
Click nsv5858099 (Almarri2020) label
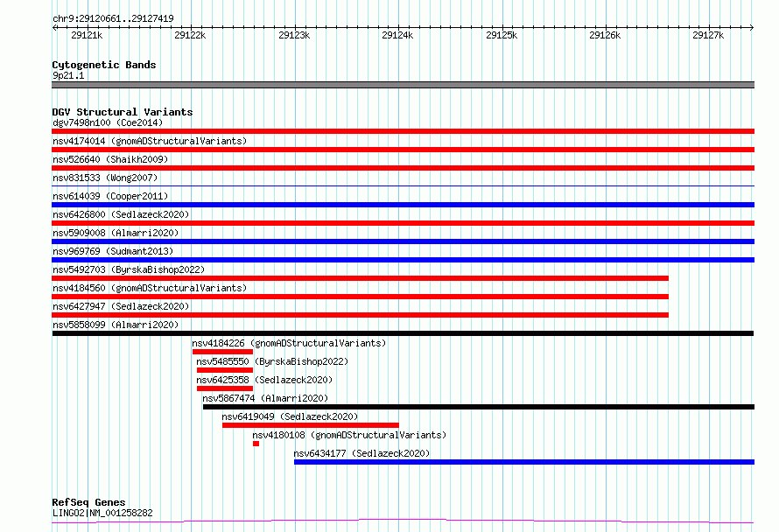click(116, 325)
